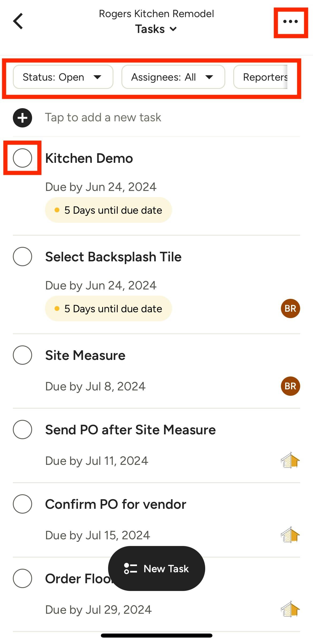
Task: Tap the black plus add-task icon
Action: click(22, 118)
